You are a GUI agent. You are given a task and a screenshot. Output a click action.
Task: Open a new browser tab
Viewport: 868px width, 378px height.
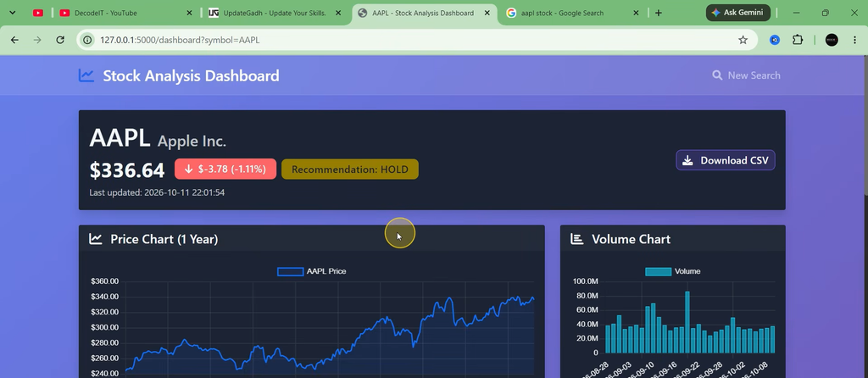point(658,13)
